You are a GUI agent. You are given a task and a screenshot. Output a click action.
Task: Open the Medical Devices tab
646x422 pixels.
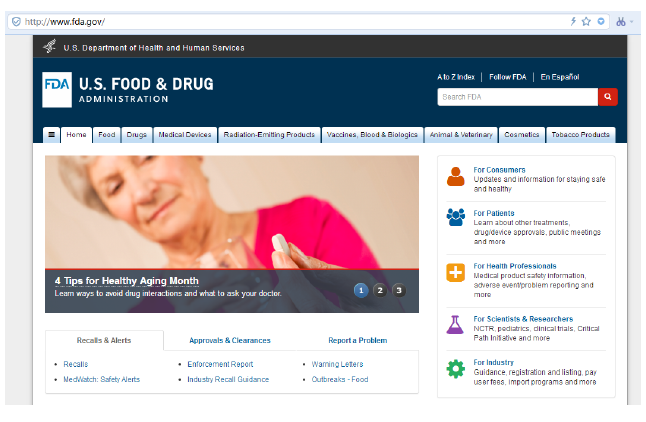tap(185, 135)
